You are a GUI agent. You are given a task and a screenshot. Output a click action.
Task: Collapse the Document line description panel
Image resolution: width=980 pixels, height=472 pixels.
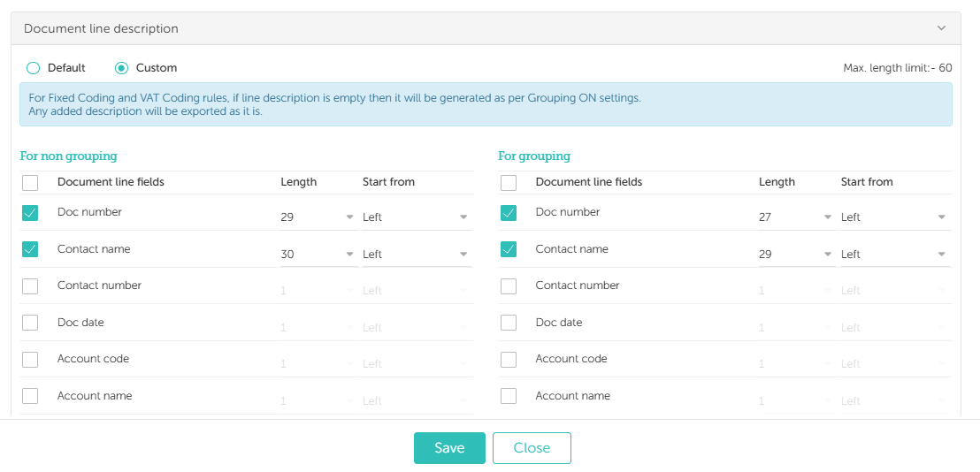[x=941, y=28]
